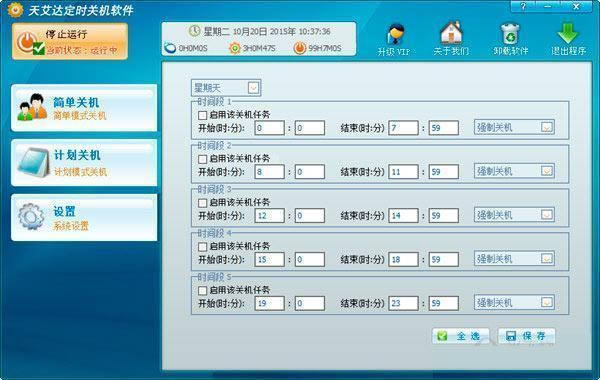The width and height of the screenshot is (600, 380).
Task: Click end hour field showing 23
Action: 403,303
